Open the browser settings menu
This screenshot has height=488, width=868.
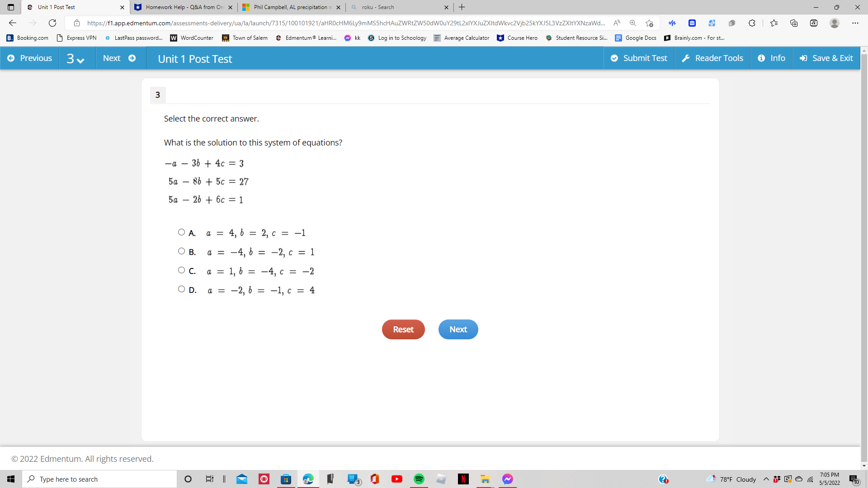click(x=855, y=23)
